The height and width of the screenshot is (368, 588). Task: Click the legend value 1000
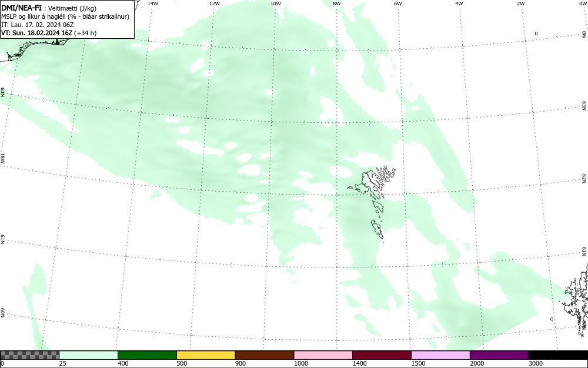coord(301,363)
